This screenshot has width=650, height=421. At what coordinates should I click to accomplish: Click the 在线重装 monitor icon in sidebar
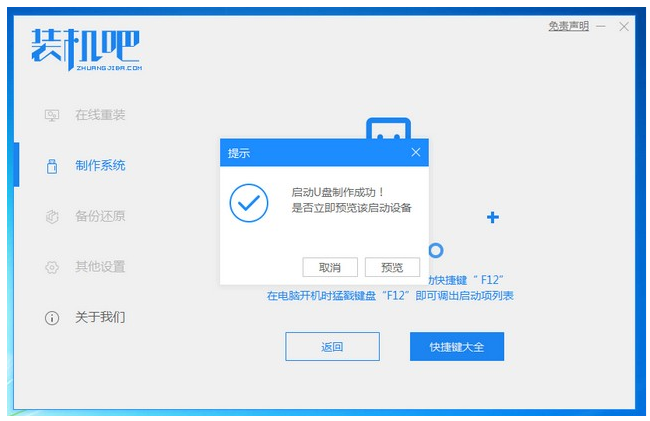pos(52,115)
